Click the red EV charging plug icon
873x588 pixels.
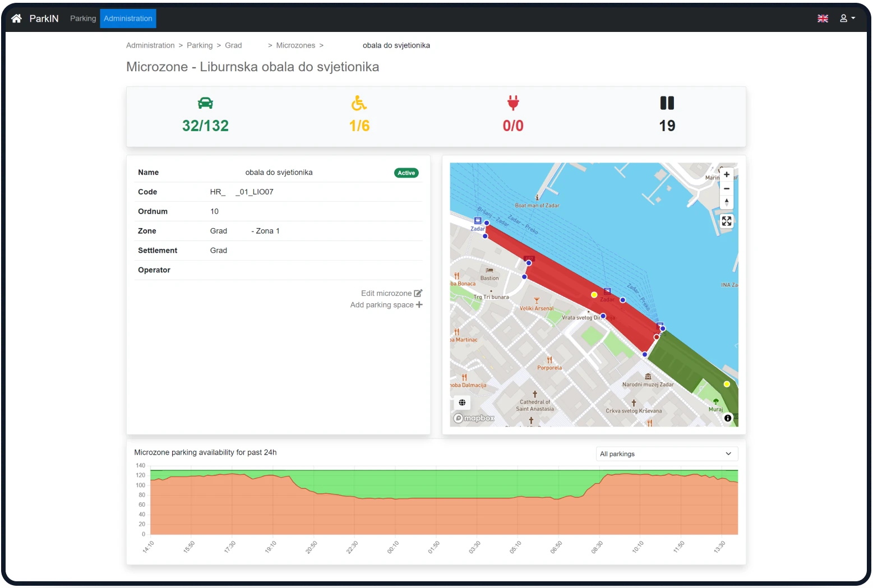[x=513, y=103]
